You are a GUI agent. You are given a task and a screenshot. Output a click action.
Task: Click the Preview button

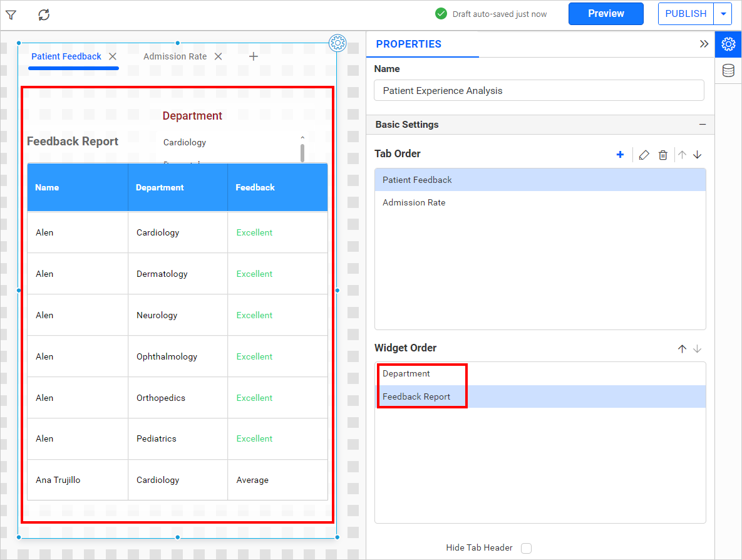point(605,13)
